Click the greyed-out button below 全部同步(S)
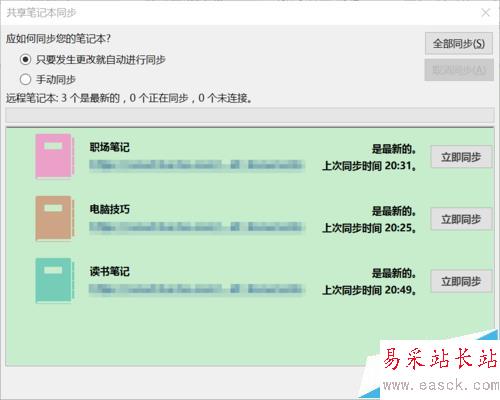The width and height of the screenshot is (500, 400). [x=459, y=70]
